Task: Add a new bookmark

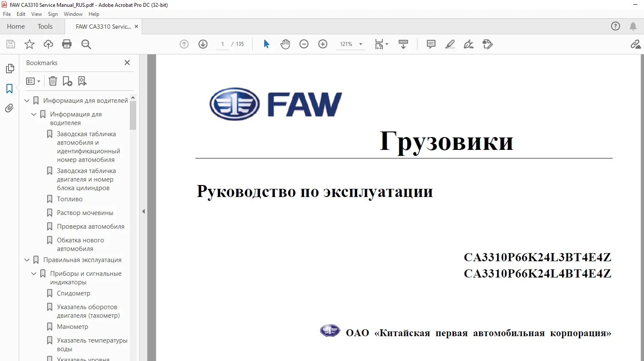Action: tap(67, 81)
